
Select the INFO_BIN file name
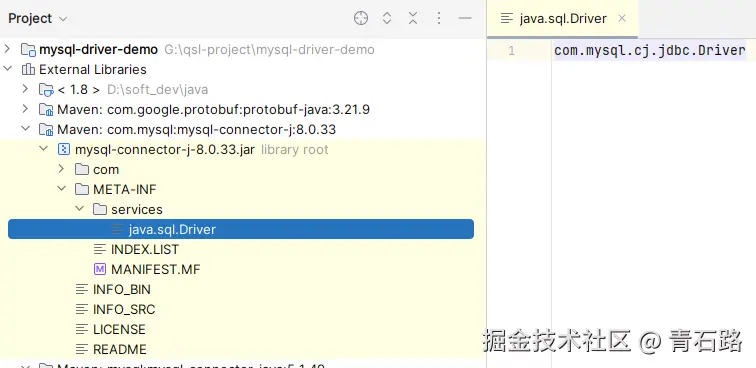point(122,289)
